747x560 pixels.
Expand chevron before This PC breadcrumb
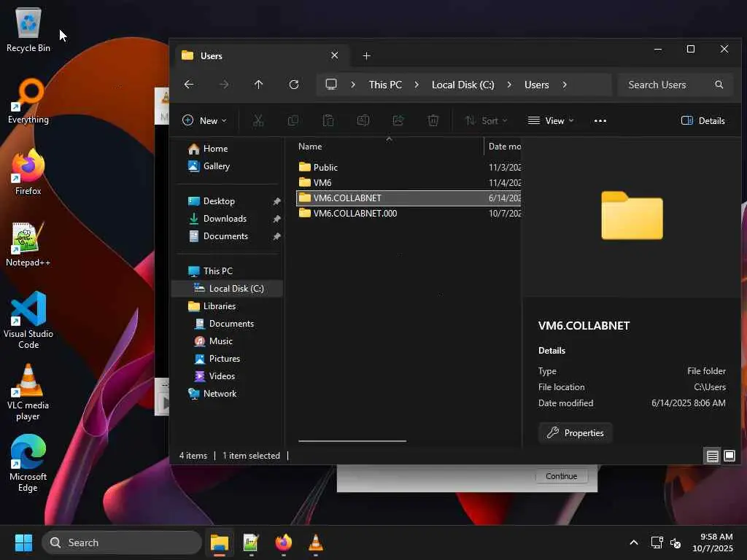(353, 85)
